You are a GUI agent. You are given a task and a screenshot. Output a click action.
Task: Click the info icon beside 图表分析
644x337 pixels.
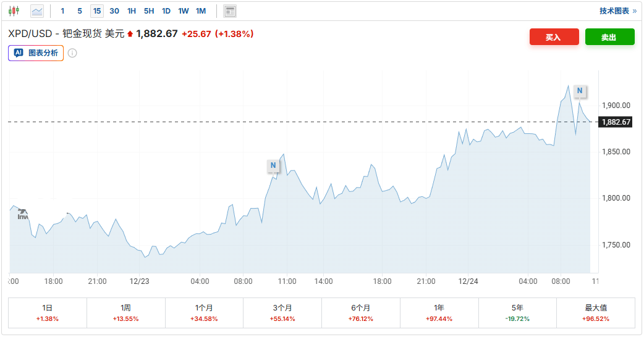point(72,53)
